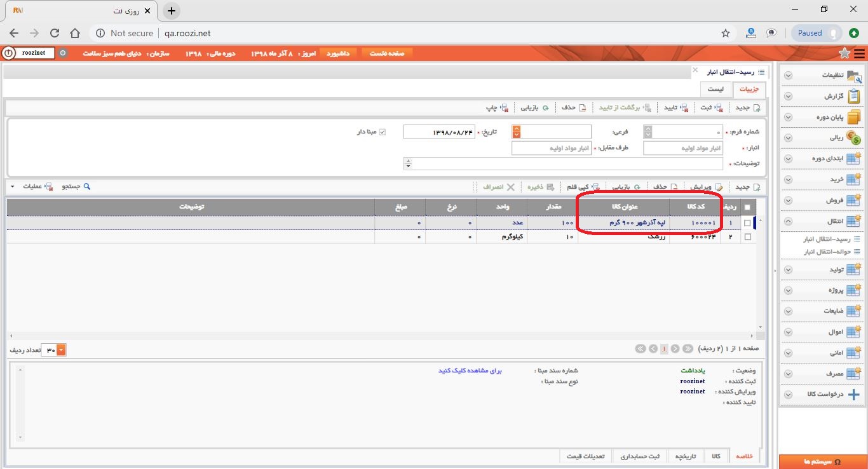Open گزارش (Report) clipboard icon in sidebar
Viewport: 868px width, 469px height.
pyautogui.click(x=853, y=96)
